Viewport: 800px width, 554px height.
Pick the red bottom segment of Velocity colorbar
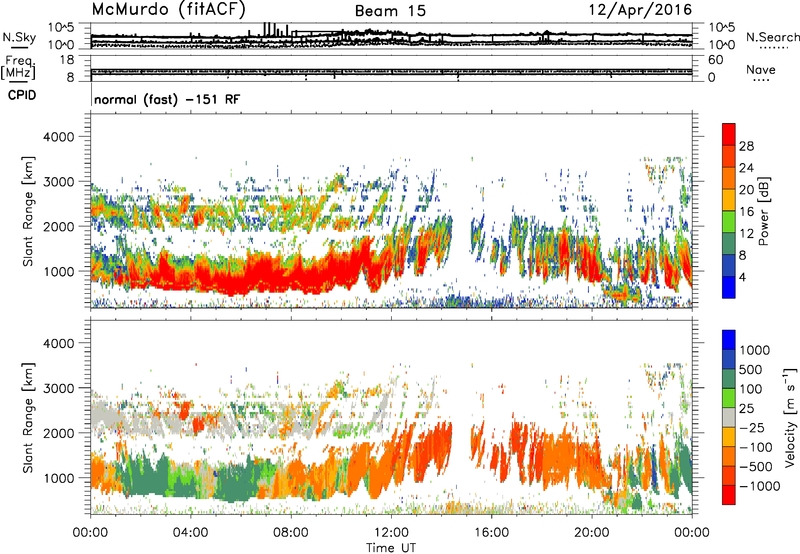tap(729, 495)
